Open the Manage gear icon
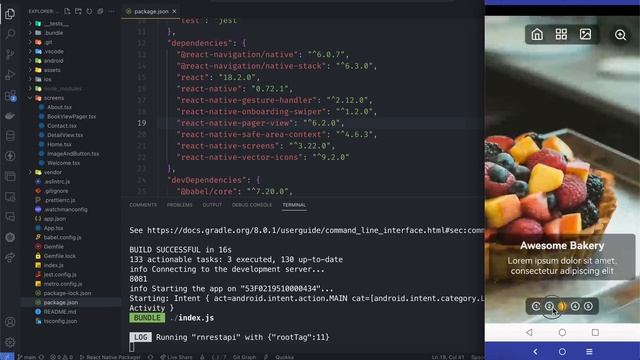This screenshot has height=360, width=640. tap(10, 342)
